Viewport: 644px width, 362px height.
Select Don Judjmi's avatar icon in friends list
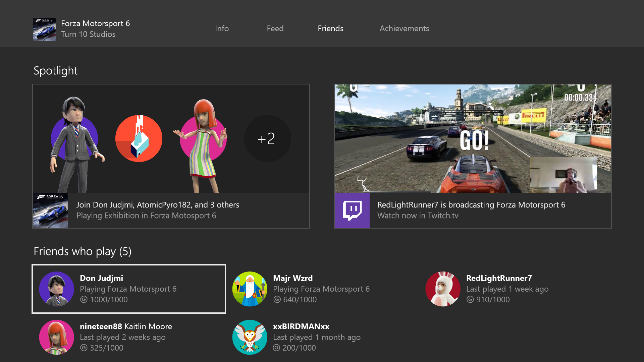point(57,289)
